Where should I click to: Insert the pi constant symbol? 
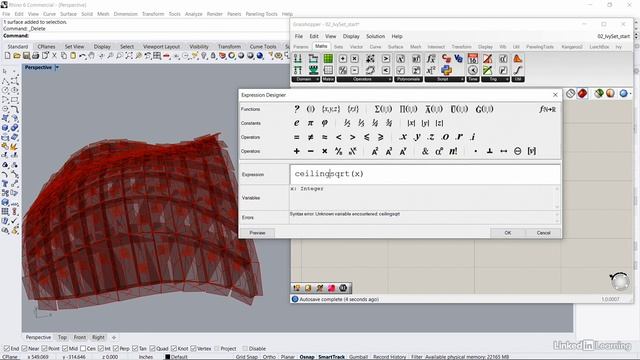click(x=311, y=123)
